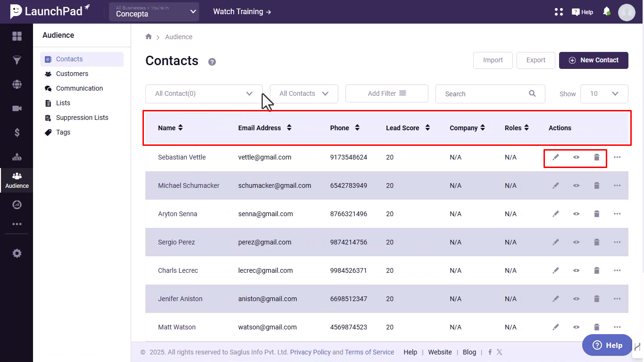Open the Privacy Policy link
Viewport: 644px width, 362px height.
pos(310,352)
